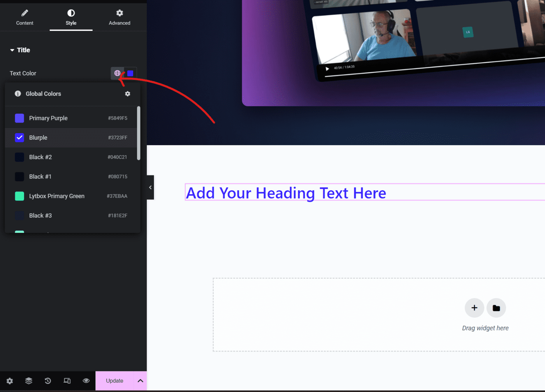Click the Global Colors heading
This screenshot has width=545, height=392.
tap(43, 94)
